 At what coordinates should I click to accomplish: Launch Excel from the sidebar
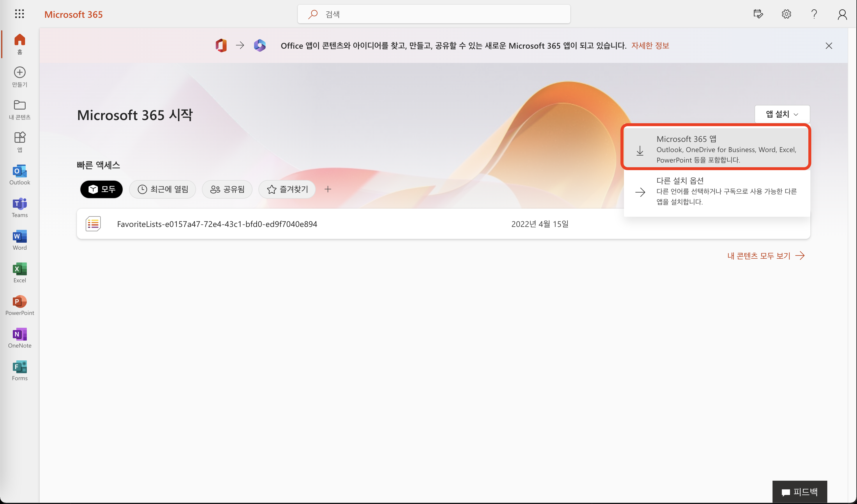(20, 273)
